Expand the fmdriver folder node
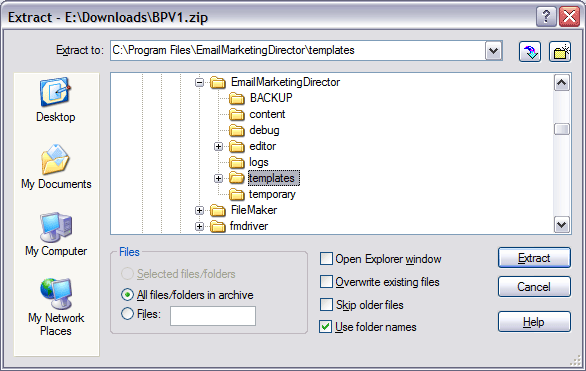The height and width of the screenshot is (371, 586). pos(199,227)
